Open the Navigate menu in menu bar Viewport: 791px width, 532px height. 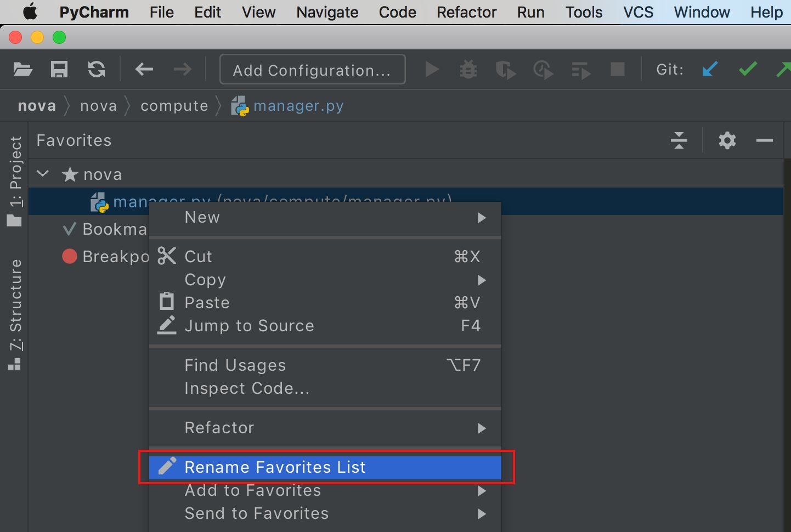pos(327,12)
